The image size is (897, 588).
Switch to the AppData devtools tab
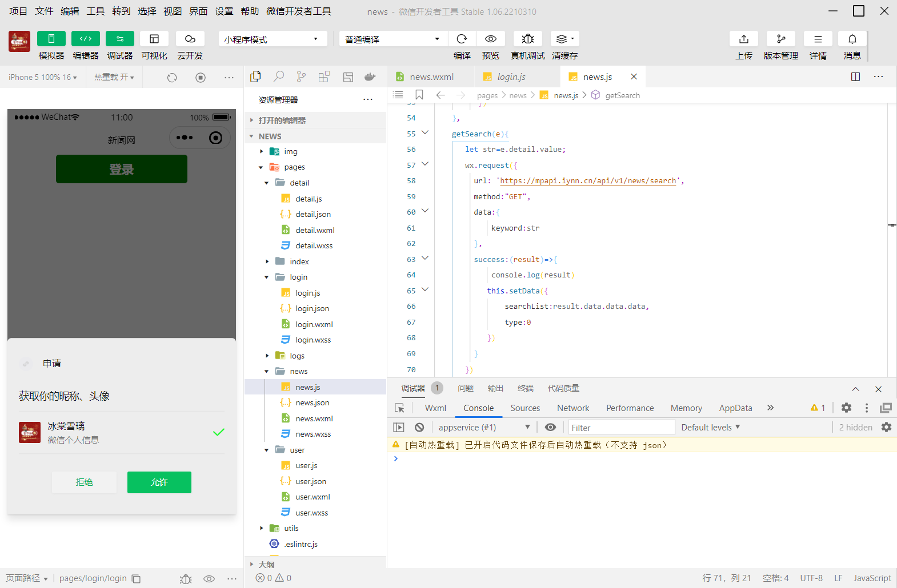735,408
